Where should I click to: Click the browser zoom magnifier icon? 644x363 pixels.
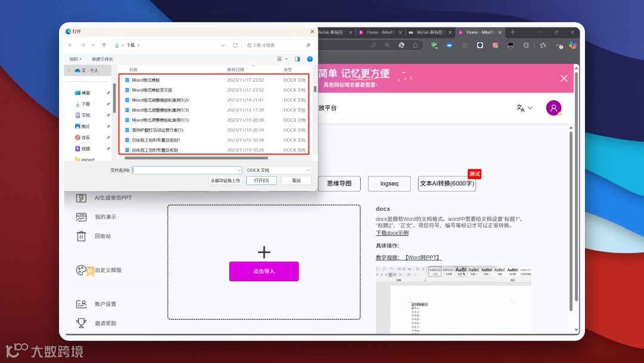[x=388, y=45]
